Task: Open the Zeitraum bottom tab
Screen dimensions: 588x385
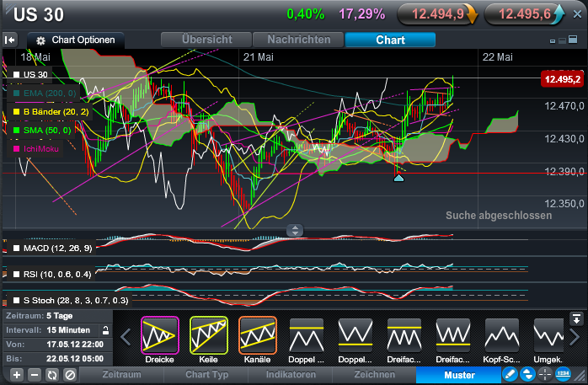Action: coord(121,375)
